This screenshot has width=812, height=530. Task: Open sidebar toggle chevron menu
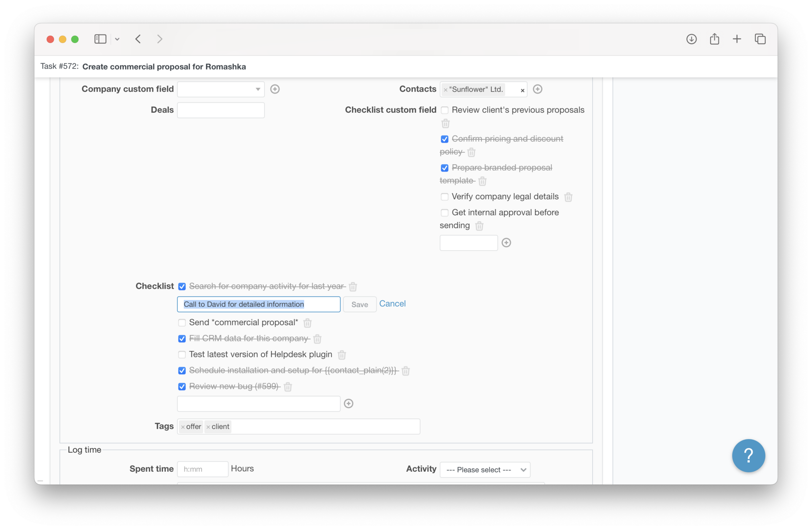click(x=117, y=39)
